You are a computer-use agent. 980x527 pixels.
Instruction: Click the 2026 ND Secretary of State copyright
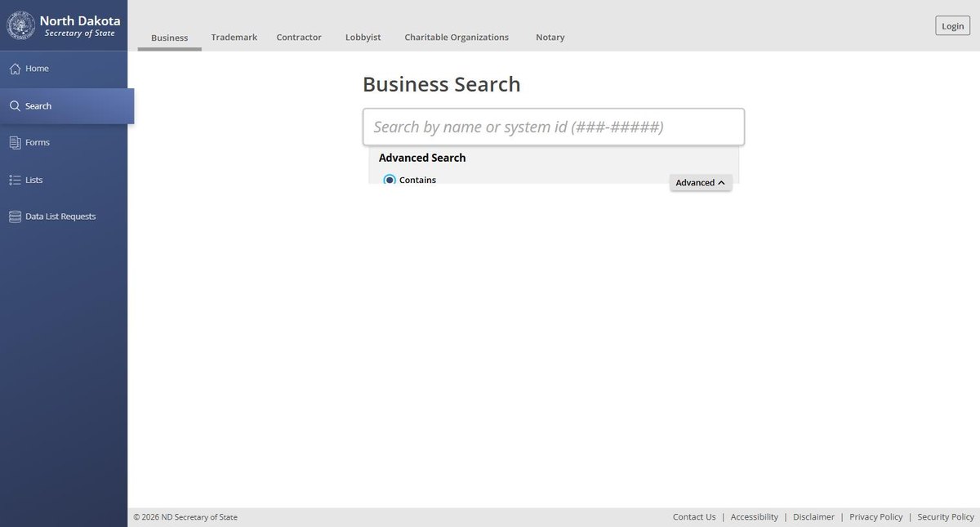[185, 517]
